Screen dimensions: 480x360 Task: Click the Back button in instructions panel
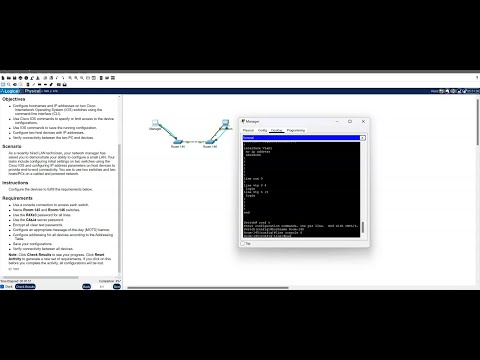[86, 287]
